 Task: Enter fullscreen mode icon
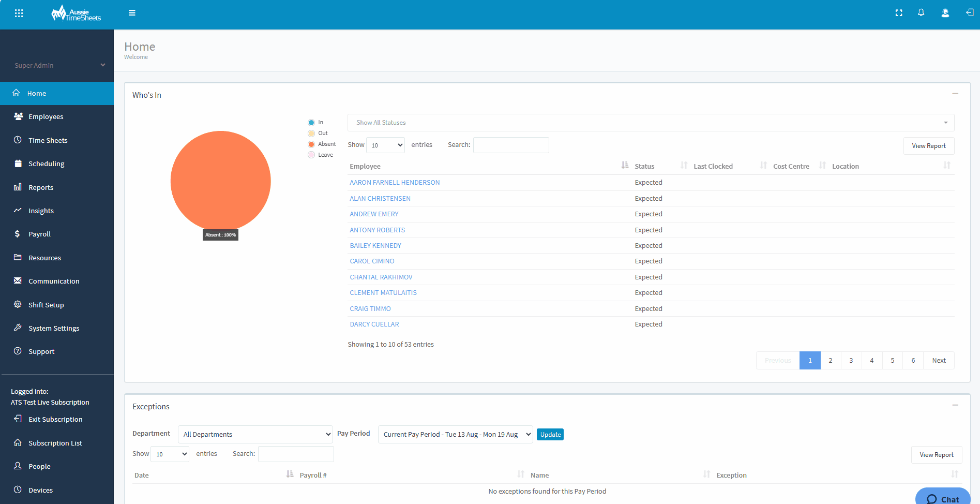point(899,13)
